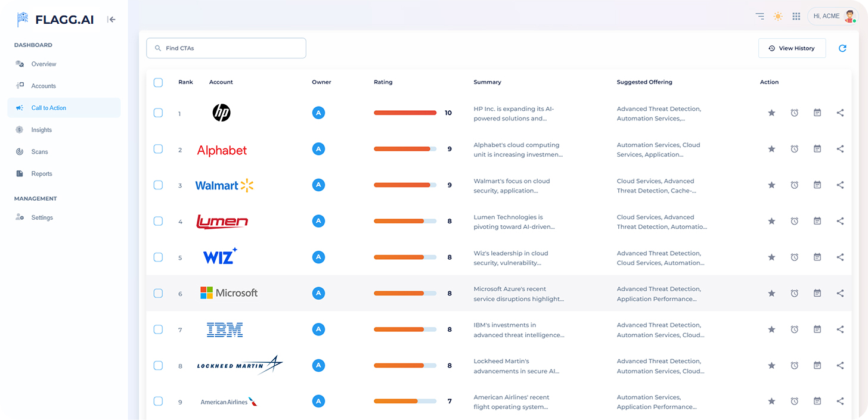
Task: Open calendar for Lumen row
Action: click(817, 221)
